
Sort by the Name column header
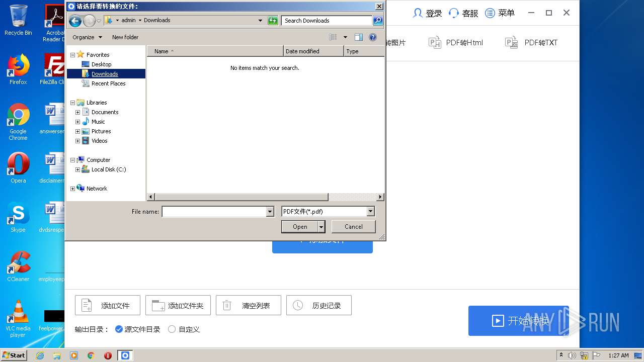(x=215, y=51)
